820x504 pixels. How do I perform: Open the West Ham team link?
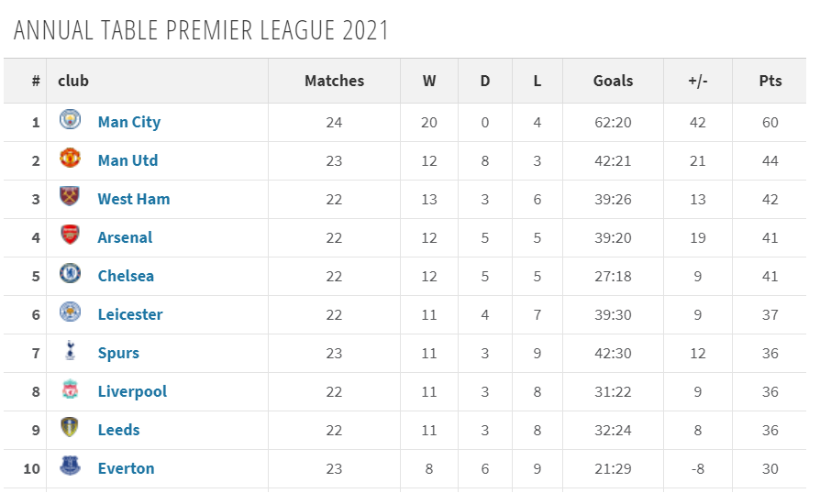coord(134,199)
